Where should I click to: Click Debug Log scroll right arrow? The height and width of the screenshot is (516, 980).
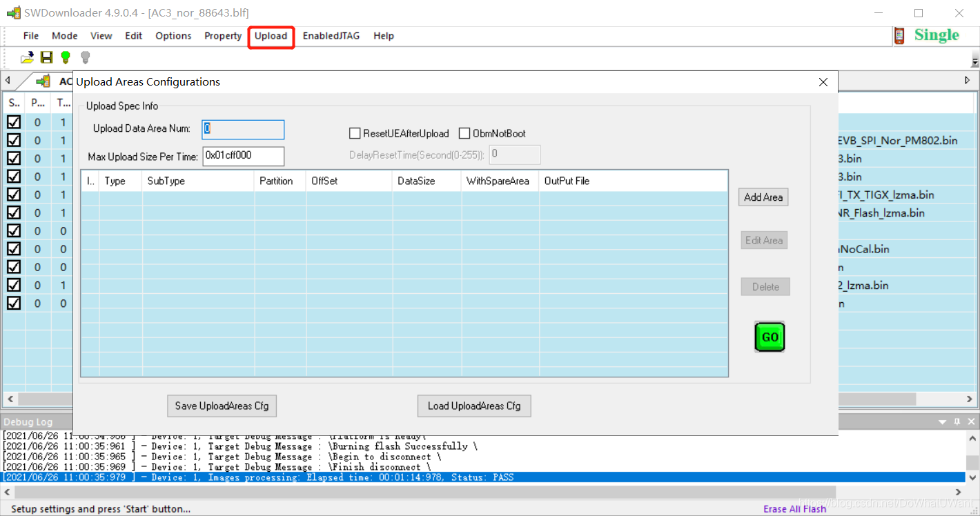click(x=959, y=492)
